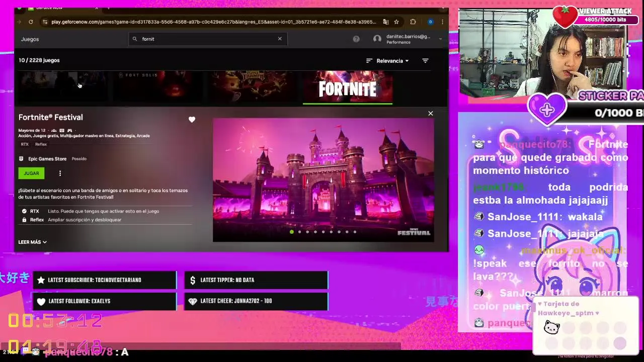Select the Fortnite game thumbnail
Screen dimensions: 644x362
click(348, 87)
